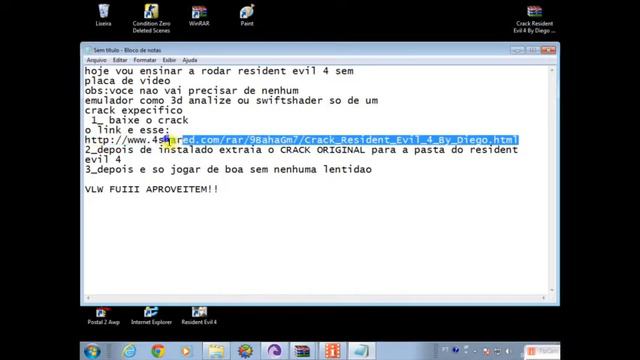Click the purple swirl taskbar icon

(x=274, y=351)
